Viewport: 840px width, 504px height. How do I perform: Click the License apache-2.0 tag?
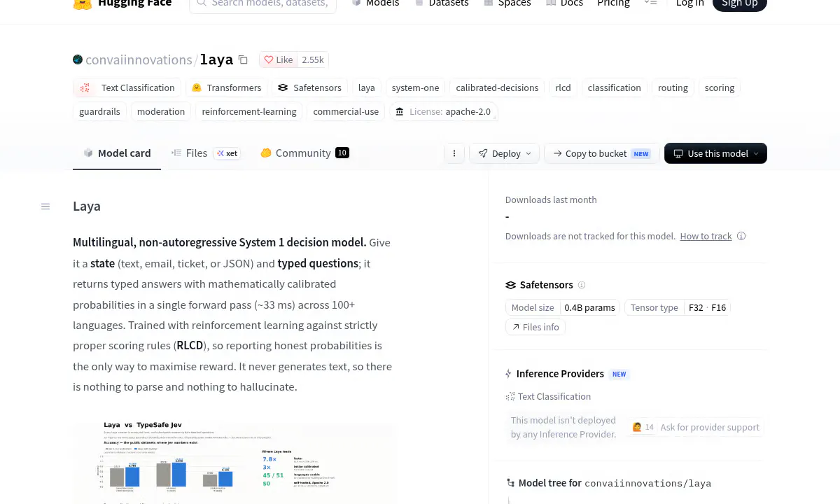coord(444,111)
